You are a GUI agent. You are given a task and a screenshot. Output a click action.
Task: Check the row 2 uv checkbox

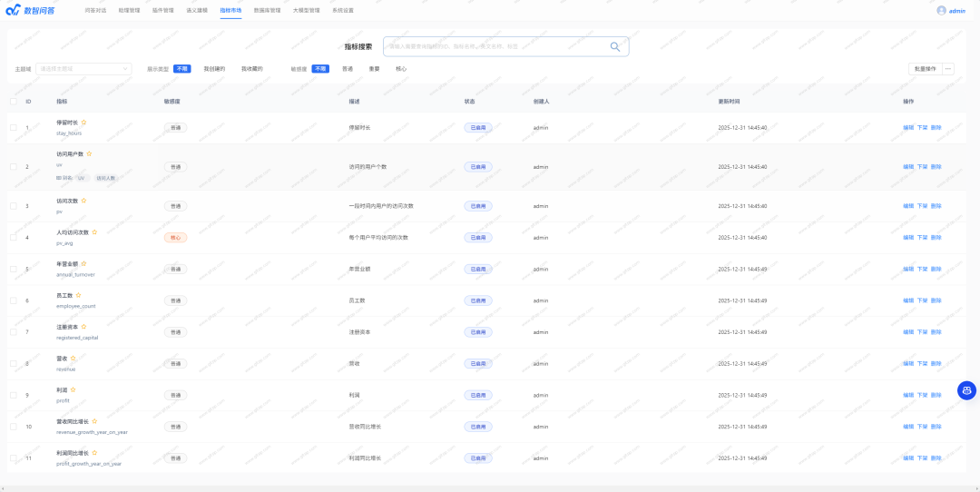[14, 167]
